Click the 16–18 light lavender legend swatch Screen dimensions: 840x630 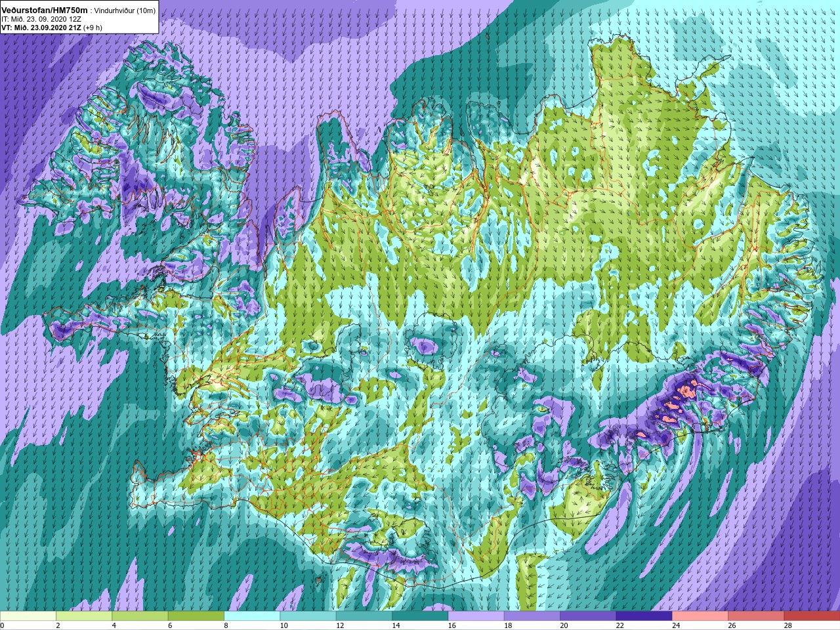(x=476, y=616)
